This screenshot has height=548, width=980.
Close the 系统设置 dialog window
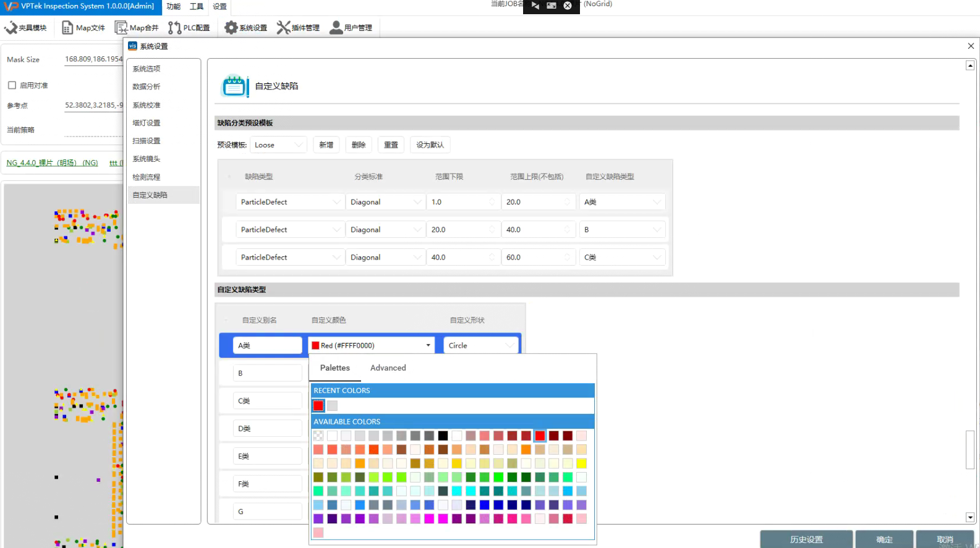point(971,46)
